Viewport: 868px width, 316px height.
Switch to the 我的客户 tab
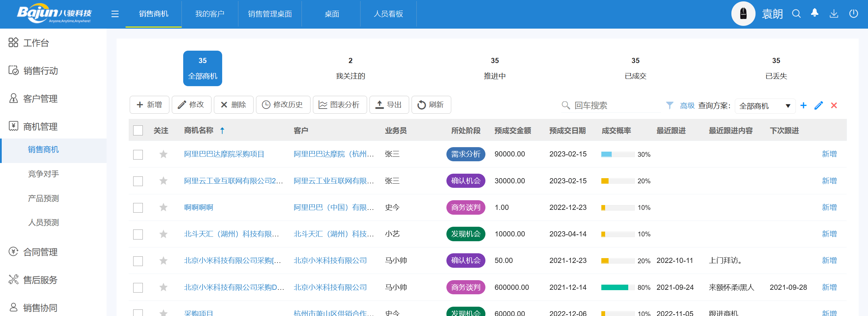coord(209,14)
